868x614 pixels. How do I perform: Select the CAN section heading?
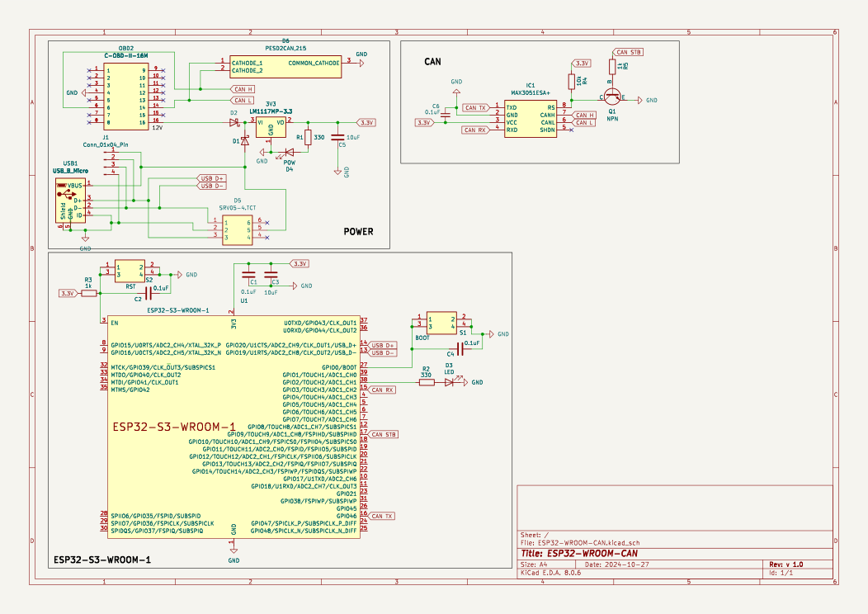click(x=433, y=61)
